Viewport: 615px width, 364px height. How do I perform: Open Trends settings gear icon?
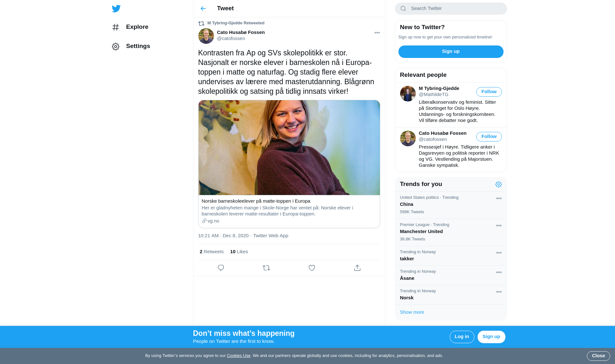tap(498, 184)
